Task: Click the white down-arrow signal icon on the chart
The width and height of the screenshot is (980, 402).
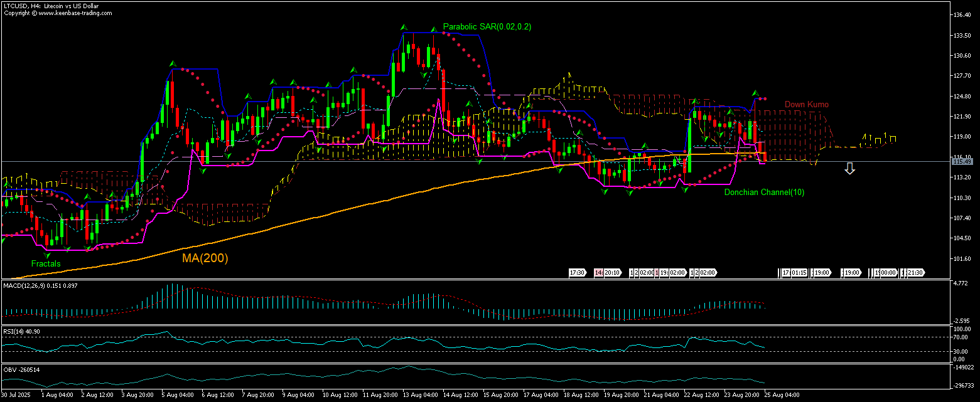Action: pyautogui.click(x=849, y=168)
